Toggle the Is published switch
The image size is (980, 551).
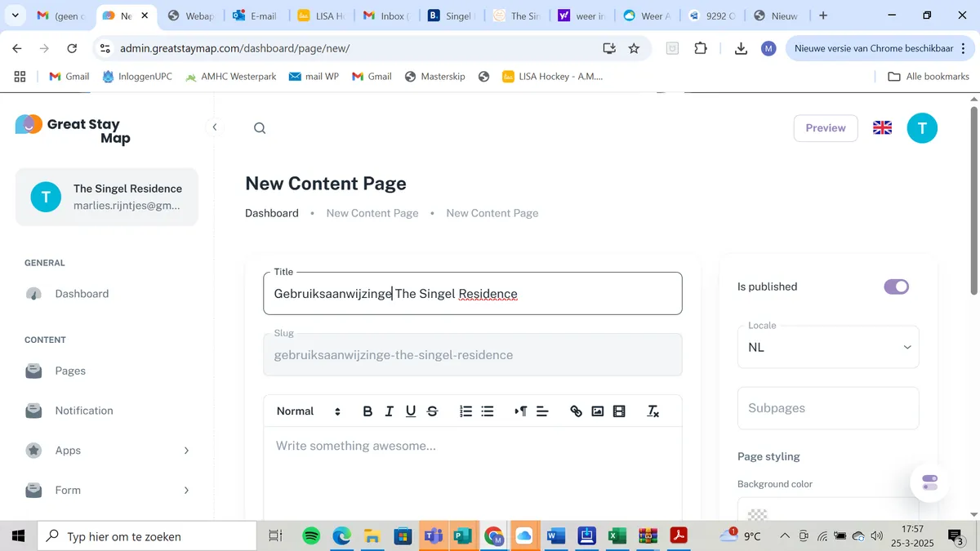click(896, 287)
